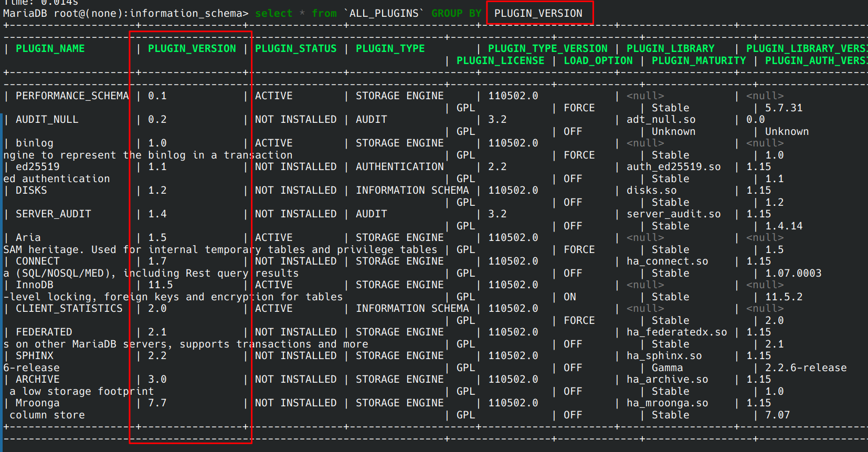Select the PERFORMANCE_SCHEMA plugin name
Viewport: 868px width, 452px height.
coord(72,96)
